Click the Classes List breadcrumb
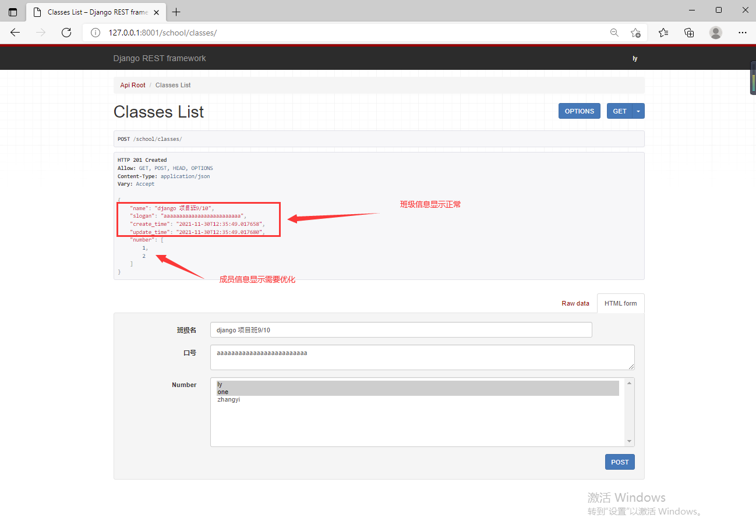The width and height of the screenshot is (756, 532). pyautogui.click(x=173, y=85)
